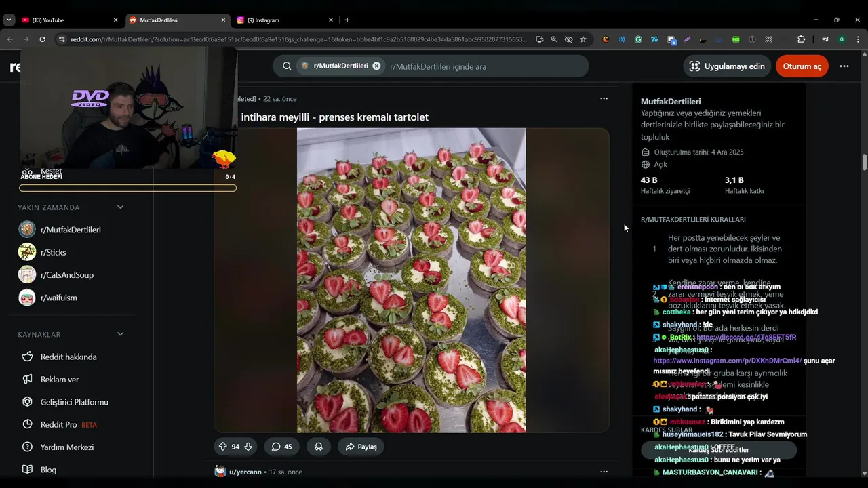This screenshot has width=868, height=488.
Task: Go to r/Sticks community
Action: 53,252
